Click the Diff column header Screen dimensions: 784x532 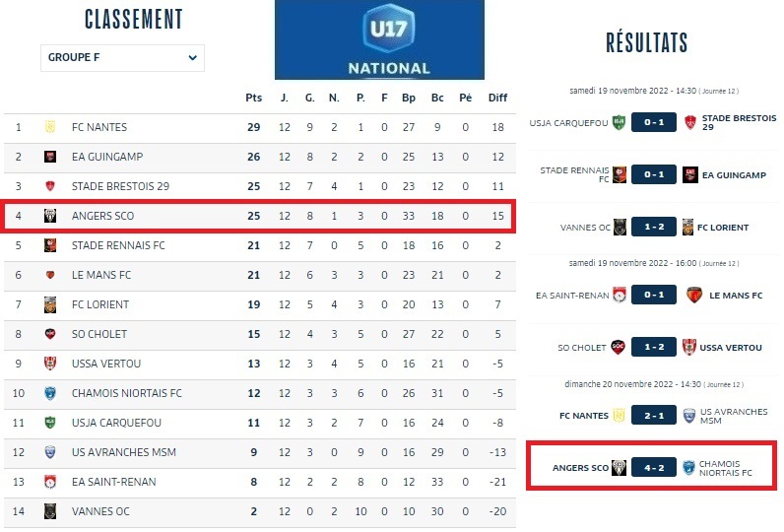click(x=497, y=98)
